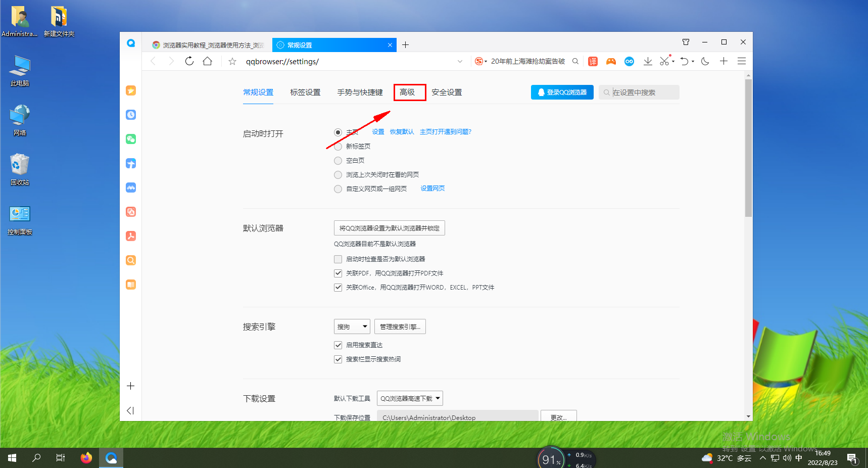Viewport: 868px width, 468px height.
Task: Expand the screenshot tool dropdown arrow
Action: click(x=673, y=61)
